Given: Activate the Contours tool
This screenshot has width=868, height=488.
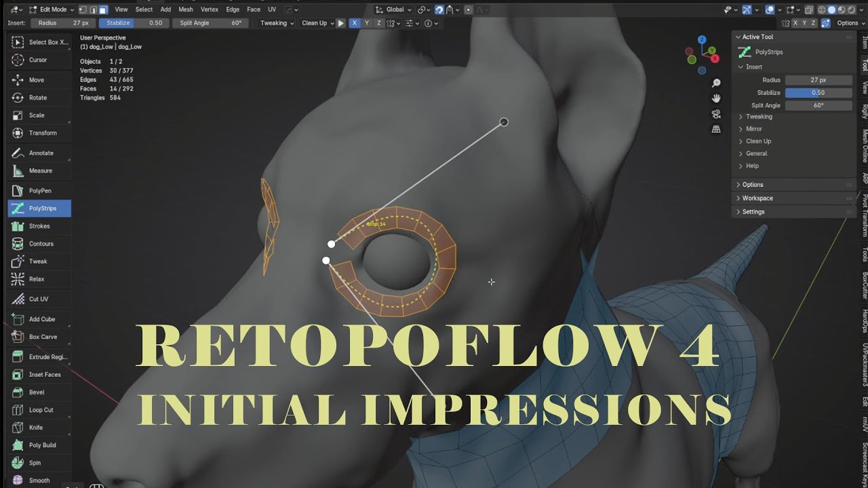Looking at the screenshot, I should click(39, 244).
